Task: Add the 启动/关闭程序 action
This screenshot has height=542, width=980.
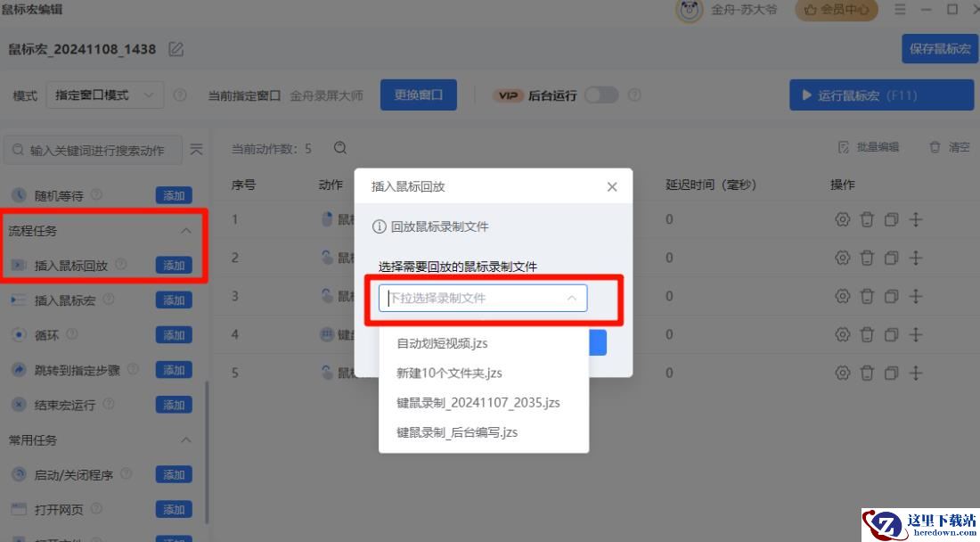Action: (174, 475)
